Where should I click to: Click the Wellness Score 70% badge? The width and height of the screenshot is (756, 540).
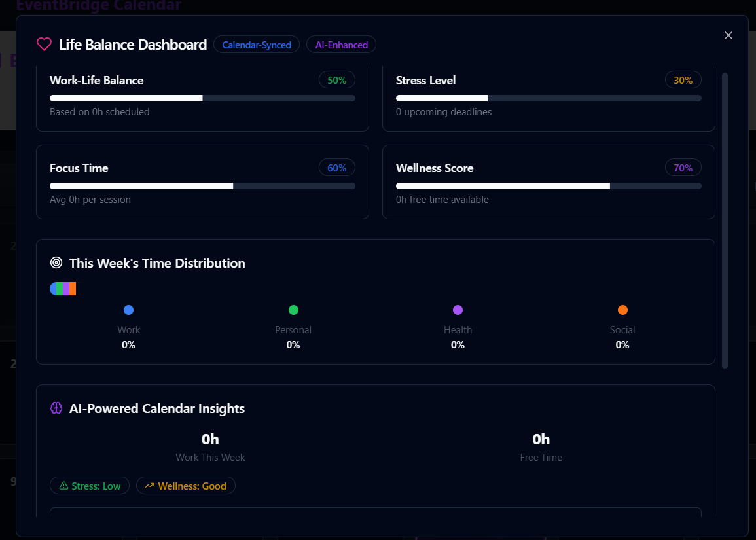683,168
